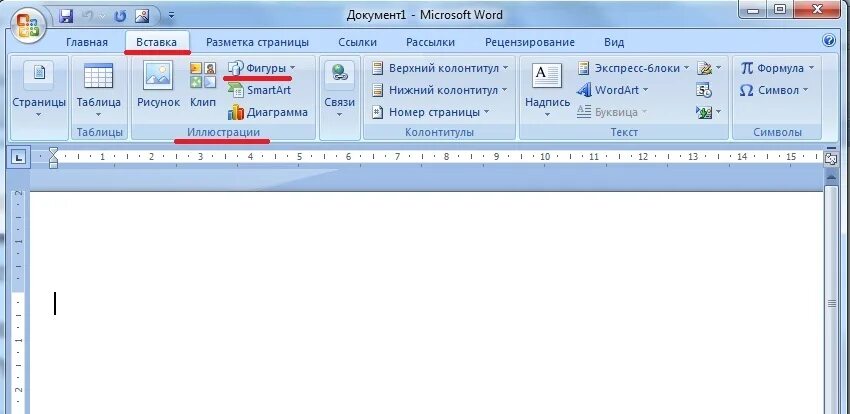Expand the Связи links menu

click(340, 91)
